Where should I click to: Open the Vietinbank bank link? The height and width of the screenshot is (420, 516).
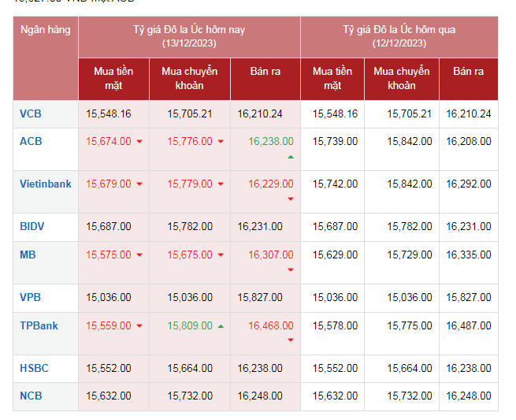[x=45, y=184]
